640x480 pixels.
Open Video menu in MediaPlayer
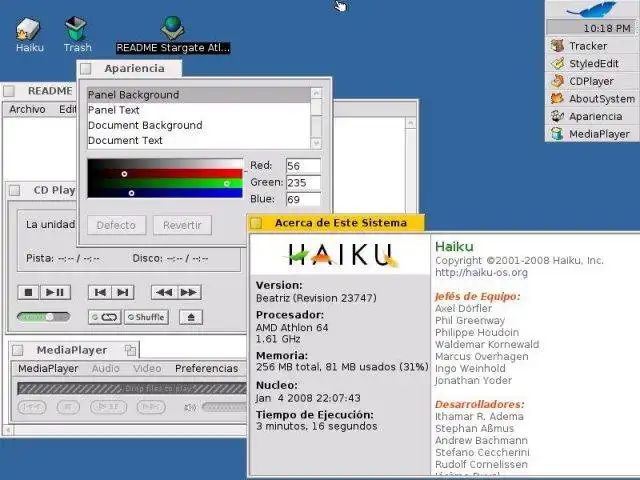pyautogui.click(x=147, y=369)
